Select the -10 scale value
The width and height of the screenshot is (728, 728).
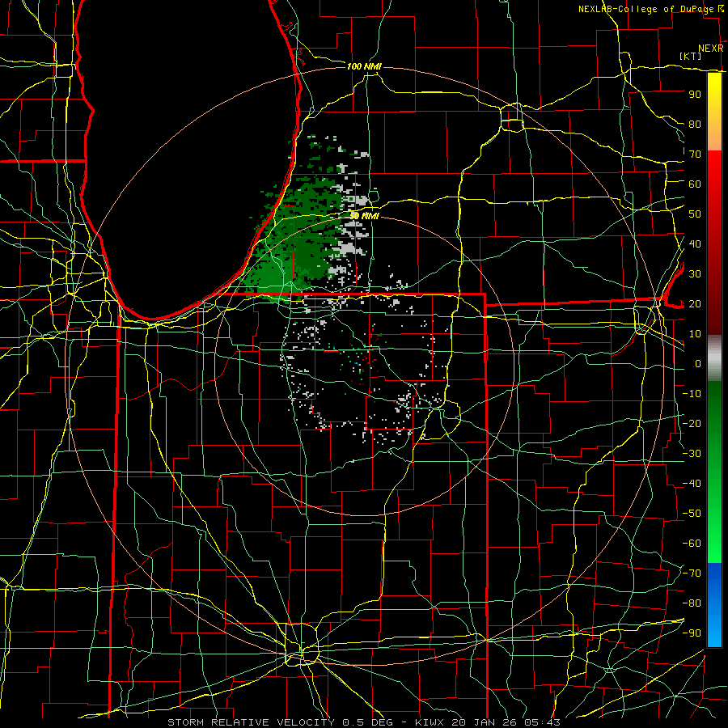click(x=692, y=394)
